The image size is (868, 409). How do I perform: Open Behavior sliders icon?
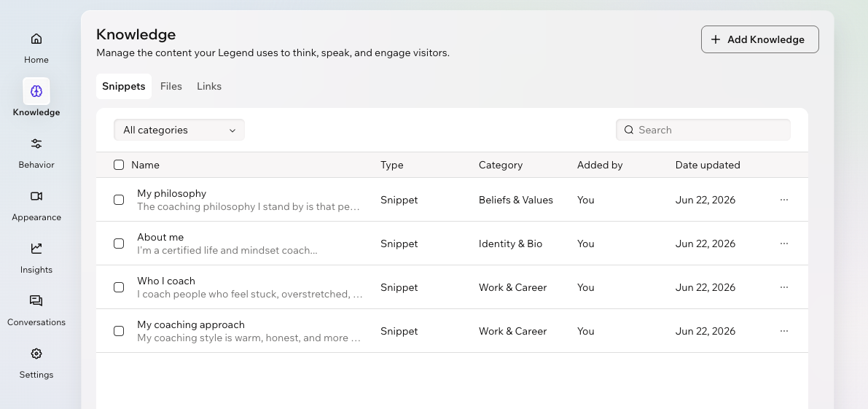tap(36, 144)
